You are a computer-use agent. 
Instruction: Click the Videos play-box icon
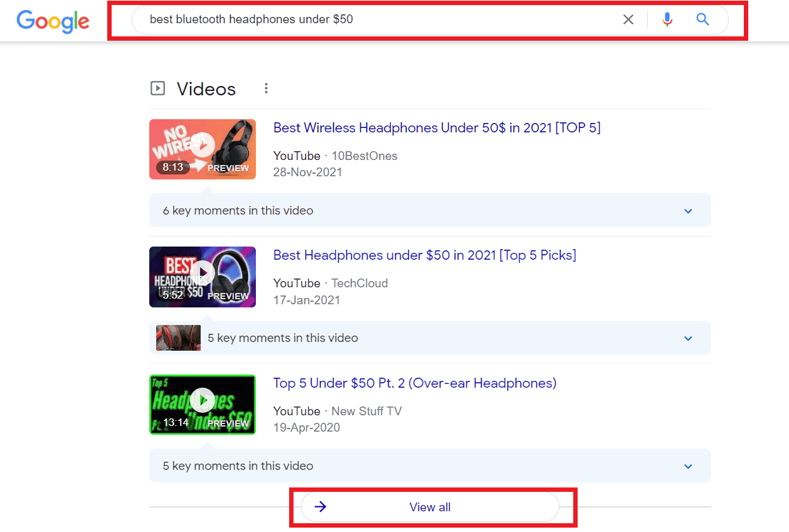point(157,88)
